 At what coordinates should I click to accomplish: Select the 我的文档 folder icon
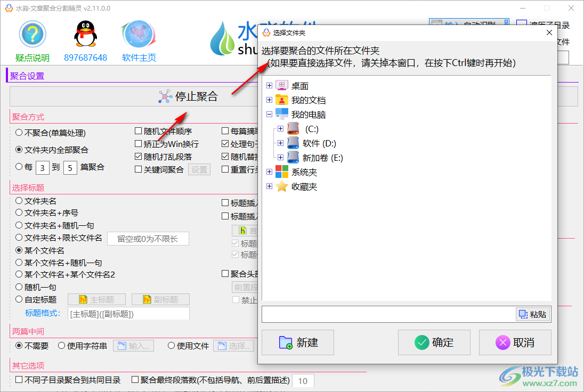[282, 100]
